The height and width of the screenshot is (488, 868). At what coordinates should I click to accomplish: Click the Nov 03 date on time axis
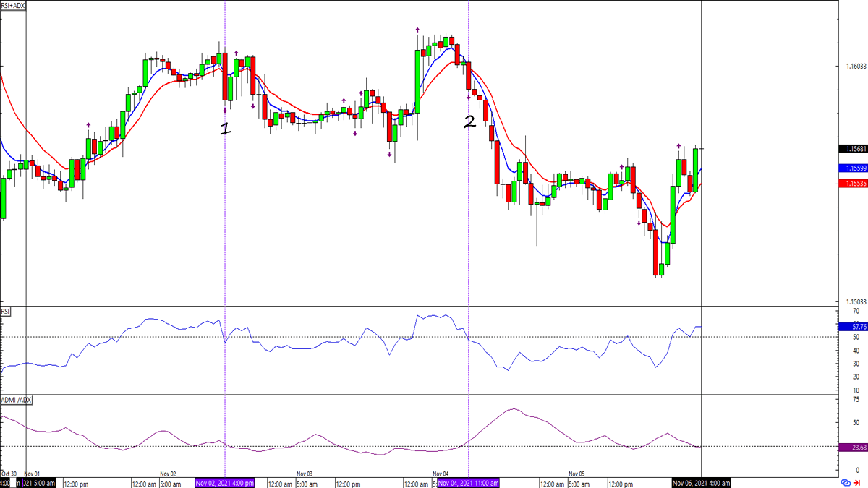coord(305,474)
